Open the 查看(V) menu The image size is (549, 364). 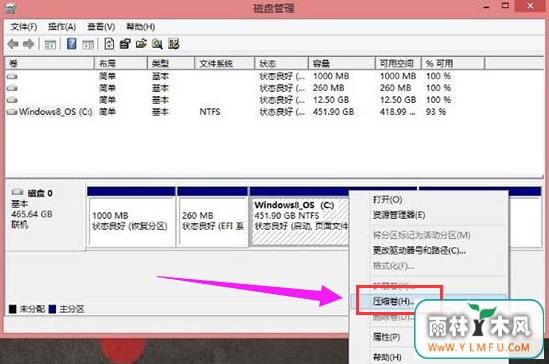tap(101, 27)
